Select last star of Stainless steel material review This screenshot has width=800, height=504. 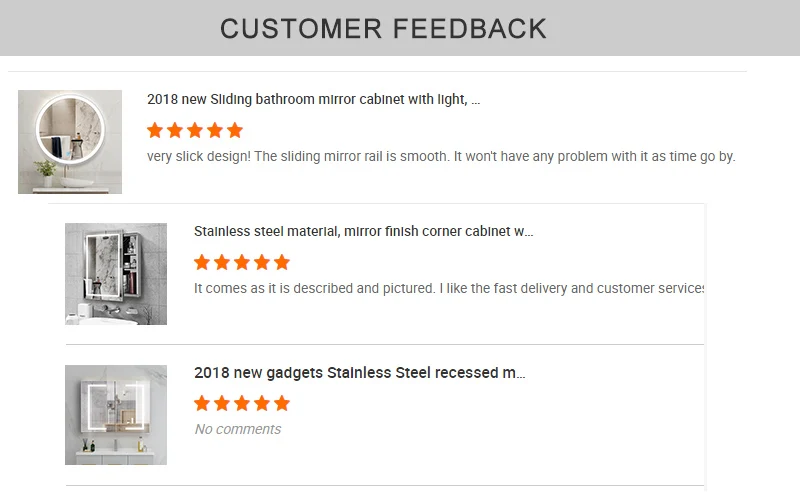[282, 262]
